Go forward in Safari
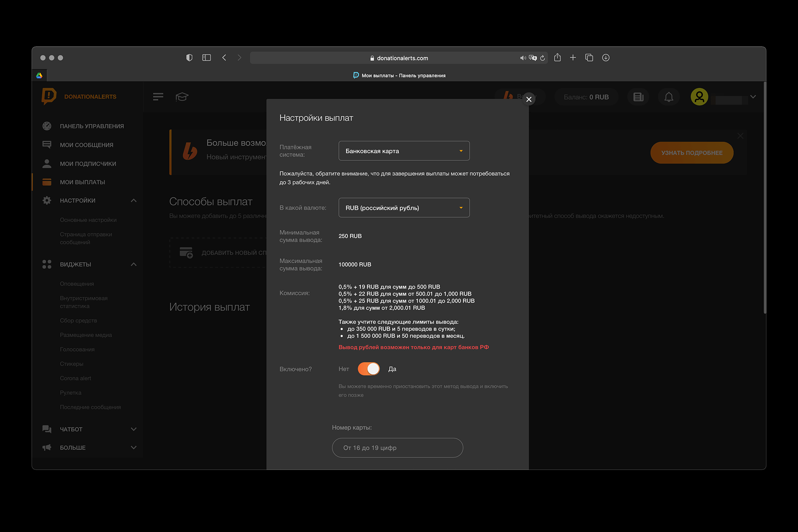 (x=239, y=58)
